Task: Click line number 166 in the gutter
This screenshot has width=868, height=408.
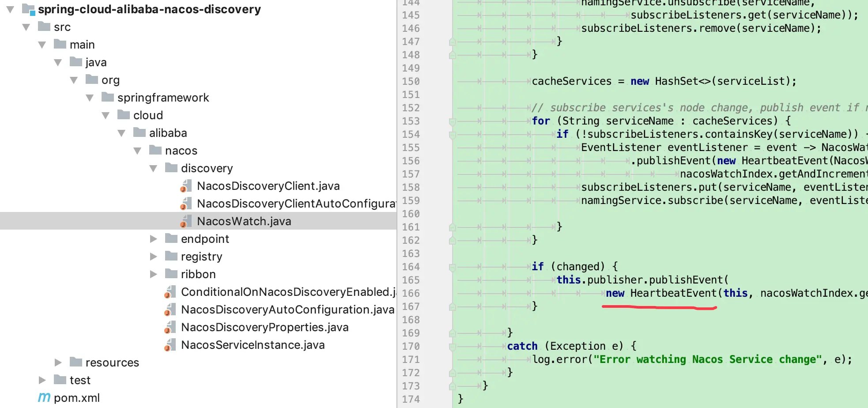Action: point(411,293)
